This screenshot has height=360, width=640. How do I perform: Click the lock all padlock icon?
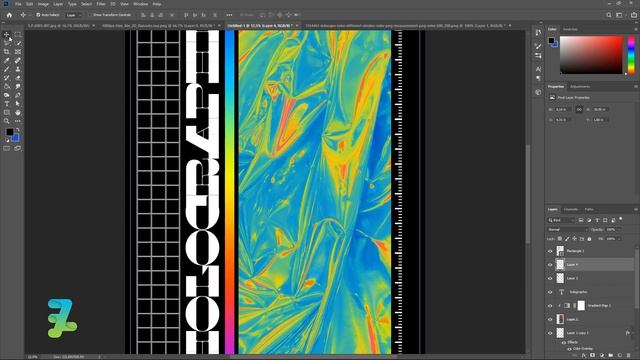click(589, 239)
